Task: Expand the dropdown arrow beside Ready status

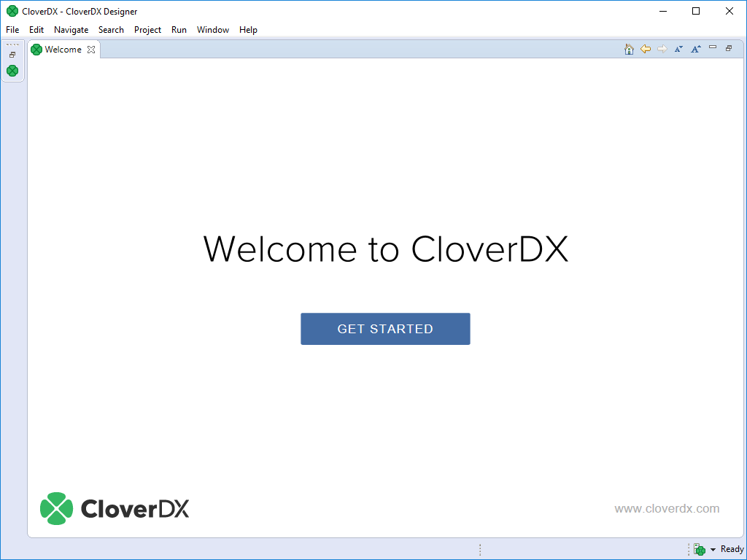Action: click(713, 550)
